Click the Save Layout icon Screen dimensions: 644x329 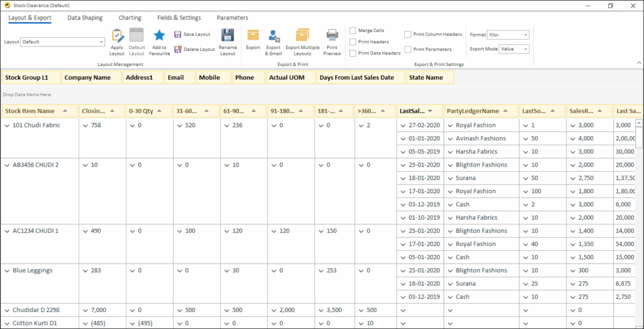coord(178,35)
